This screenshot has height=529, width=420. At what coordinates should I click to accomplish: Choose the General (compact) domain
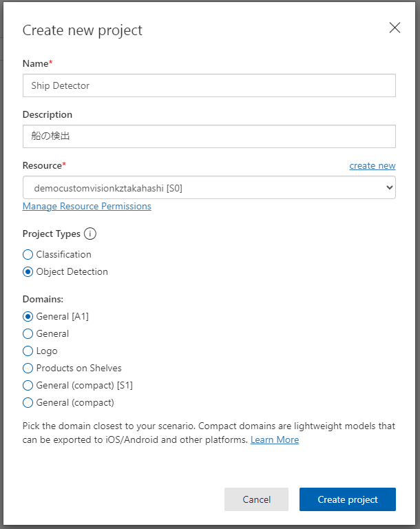tap(28, 402)
